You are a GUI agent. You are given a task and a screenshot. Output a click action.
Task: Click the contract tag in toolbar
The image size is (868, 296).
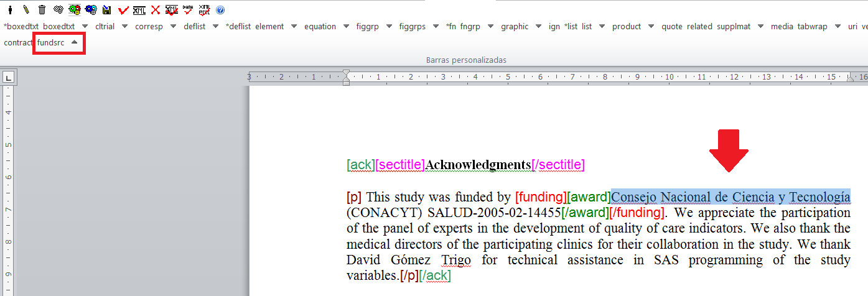(x=18, y=43)
